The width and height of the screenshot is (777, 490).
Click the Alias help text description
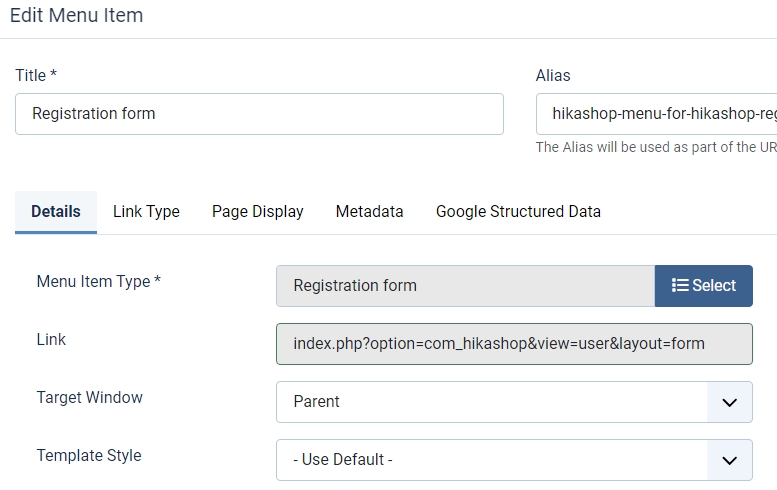pyautogui.click(x=656, y=147)
